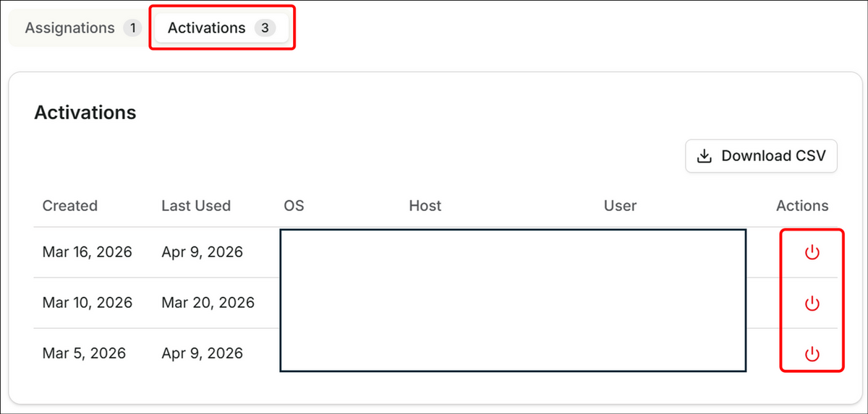The height and width of the screenshot is (414, 868).
Task: Deactivate the Mar 5, 2026 activation
Action: pos(812,353)
